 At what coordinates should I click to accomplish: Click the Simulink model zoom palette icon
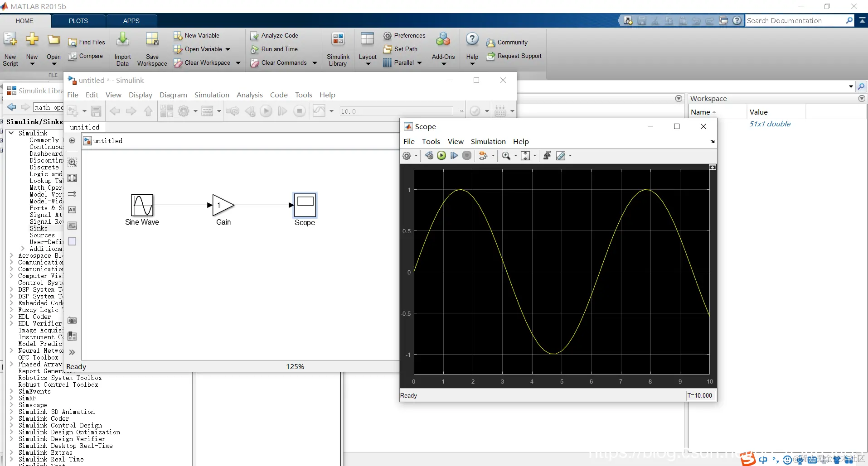click(72, 162)
